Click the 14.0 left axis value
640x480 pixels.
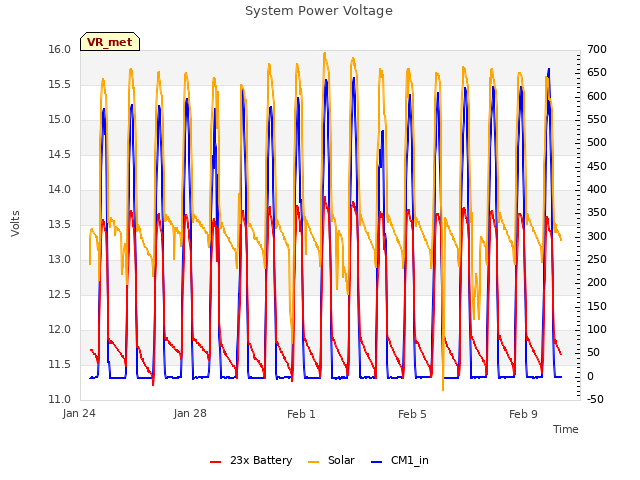click(60, 189)
